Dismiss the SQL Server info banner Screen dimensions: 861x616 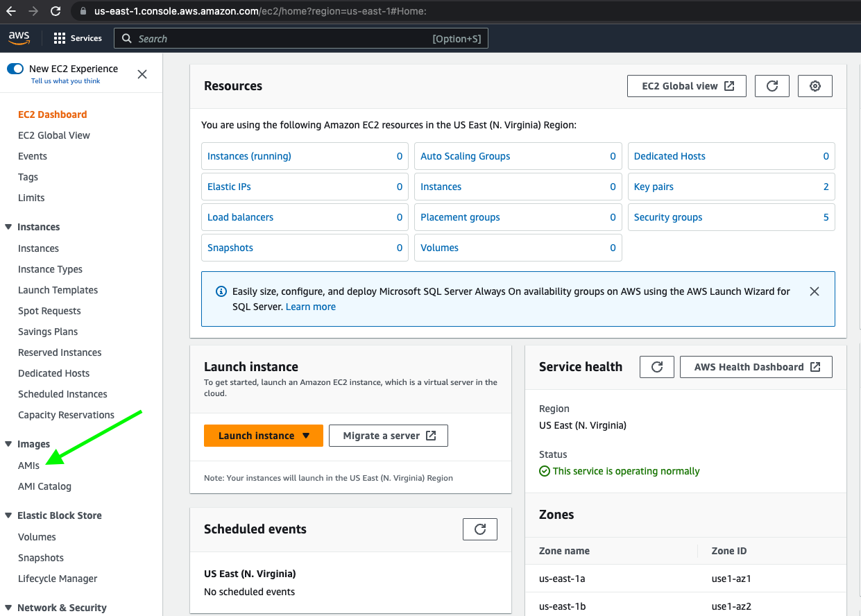click(x=814, y=291)
